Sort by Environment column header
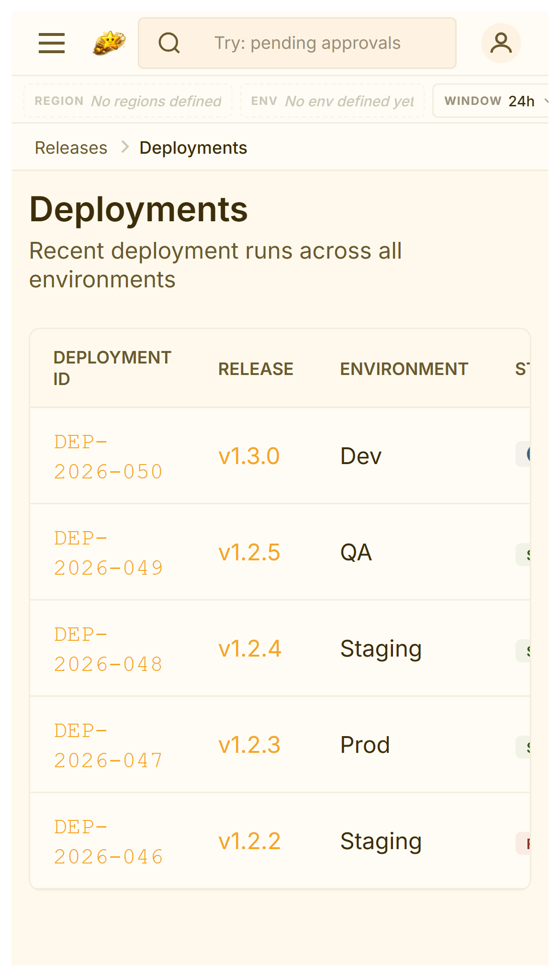This screenshot has width=560, height=977. (403, 369)
